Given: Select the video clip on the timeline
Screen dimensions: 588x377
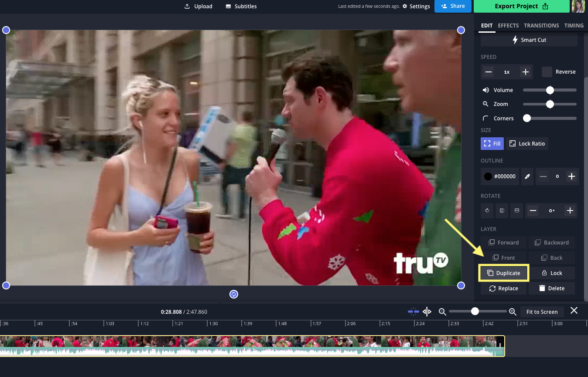Looking at the screenshot, I should 251,346.
